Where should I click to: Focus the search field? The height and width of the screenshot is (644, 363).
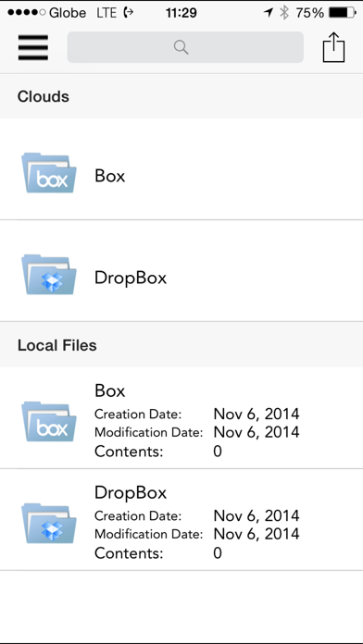tap(185, 47)
